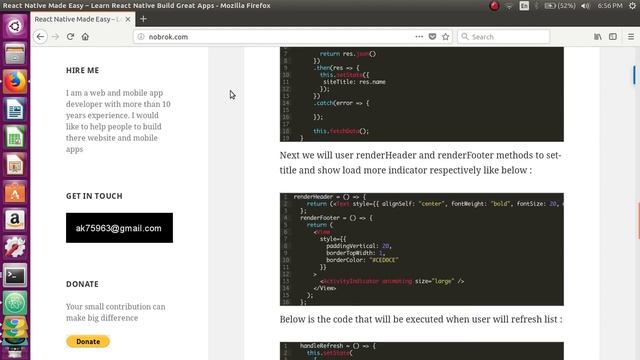Open LibreOffice Writer from the dock
This screenshot has width=640, height=360.
click(15, 109)
